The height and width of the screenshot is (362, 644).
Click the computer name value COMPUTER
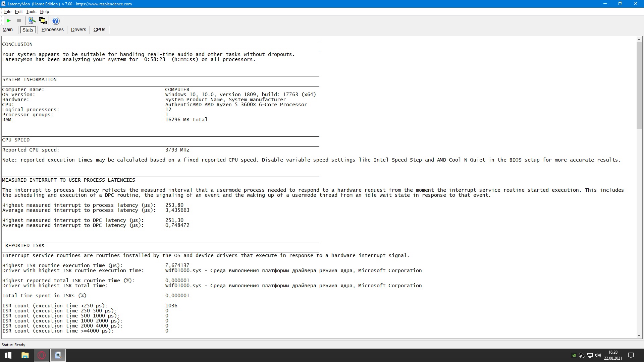point(177,89)
